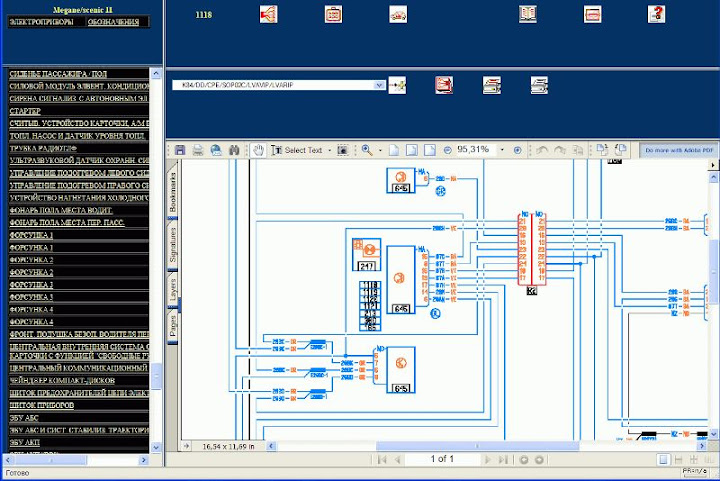Print the PDF using the toolbar printer icon
The height and width of the screenshot is (481, 720).
[198, 150]
